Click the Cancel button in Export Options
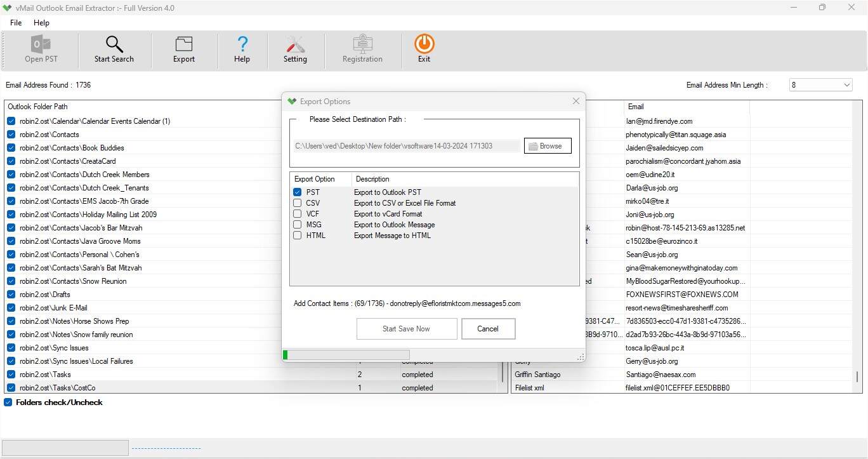The height and width of the screenshot is (459, 868). tap(488, 329)
